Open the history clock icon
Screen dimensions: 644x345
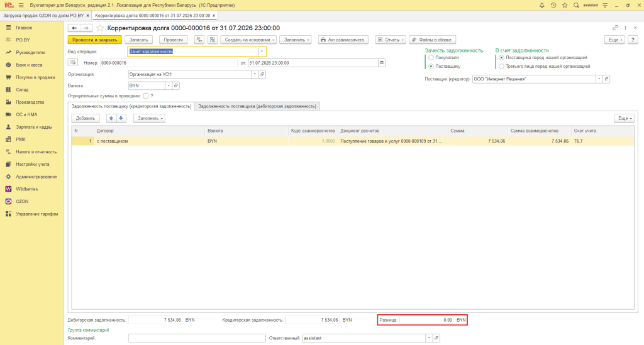click(x=553, y=5)
